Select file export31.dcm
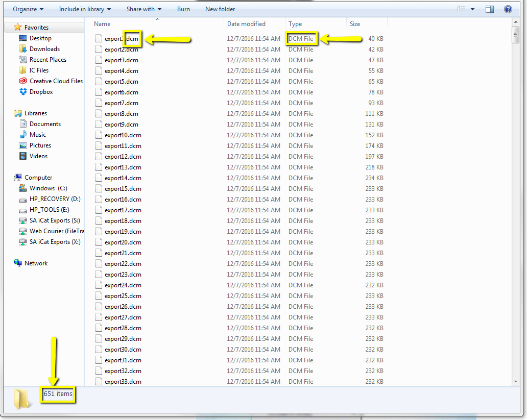The height and width of the screenshot is (420, 527). pyautogui.click(x=123, y=360)
